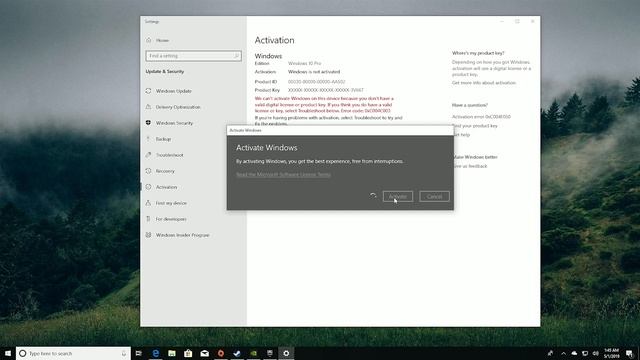Click the taskbar Type here to search box

[73, 353]
